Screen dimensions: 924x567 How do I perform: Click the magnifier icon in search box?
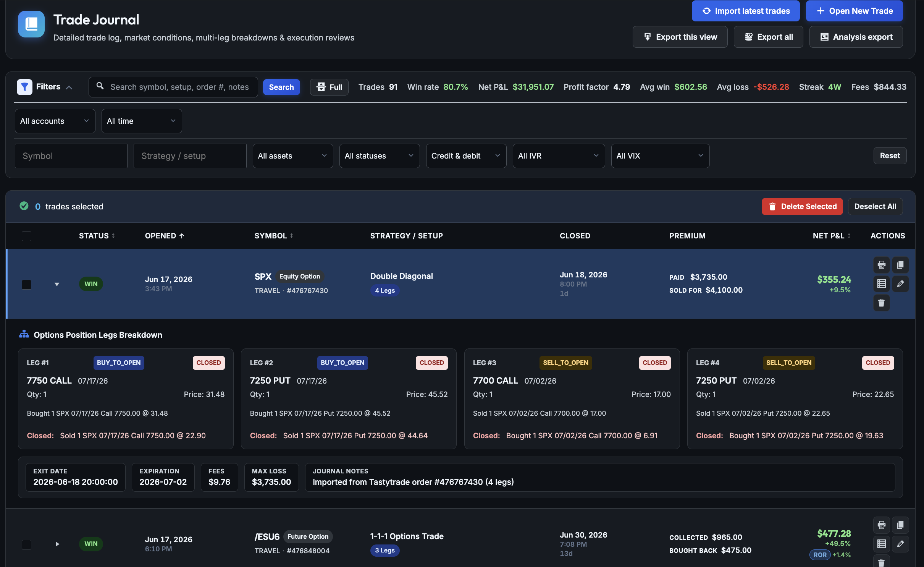pyautogui.click(x=100, y=86)
